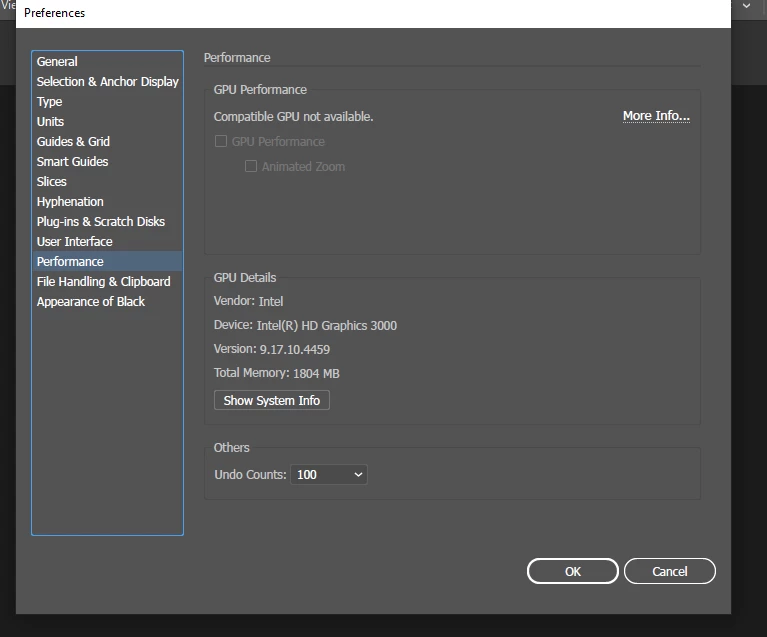Viewport: 767px width, 637px height.
Task: Open the More Info link
Action: [656, 116]
